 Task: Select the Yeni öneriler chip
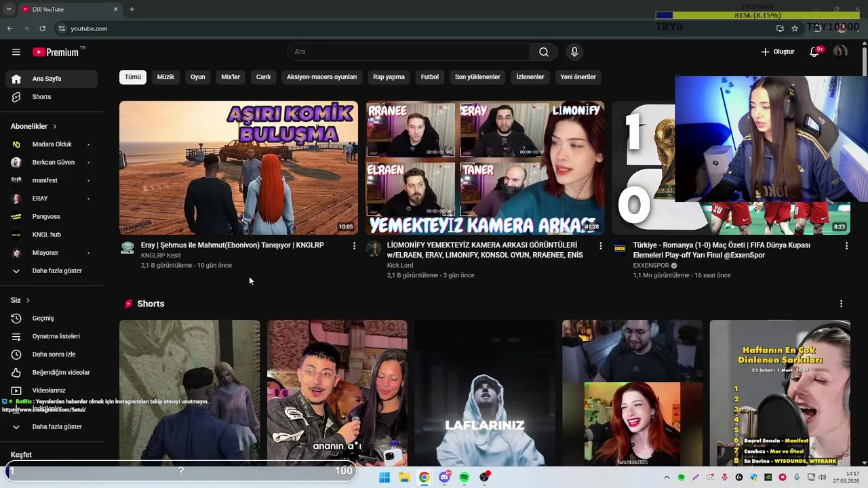click(578, 77)
